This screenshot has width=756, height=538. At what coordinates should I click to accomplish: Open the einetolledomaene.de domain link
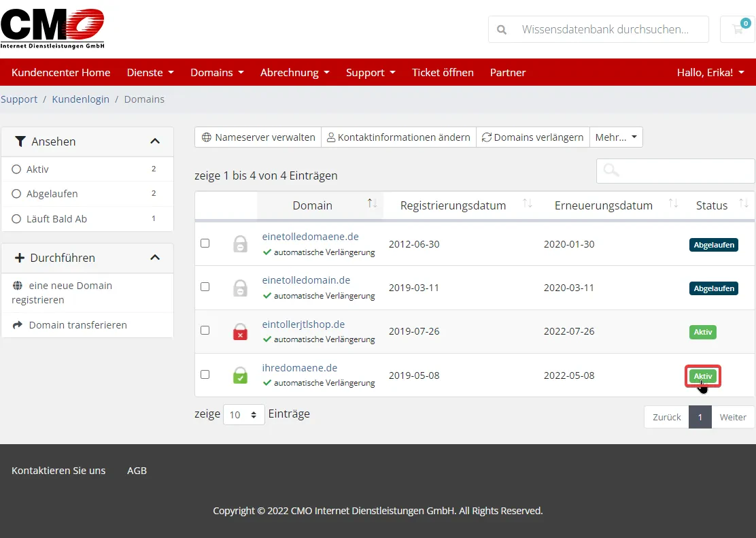coord(310,237)
